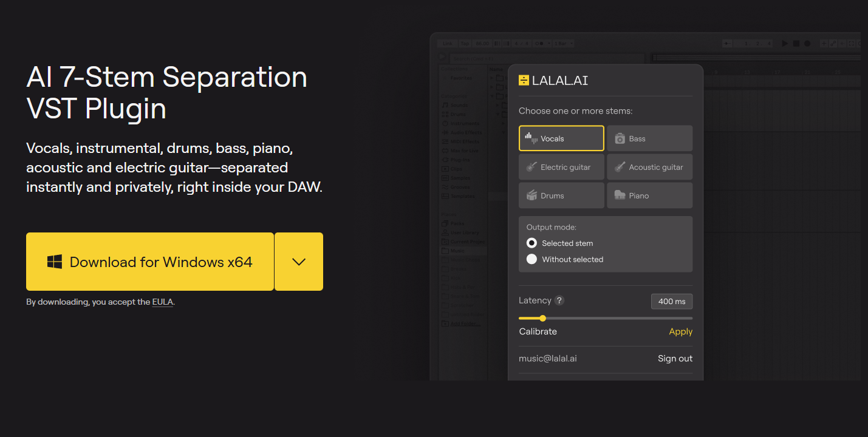
Task: Toggle the Electric guitar stem
Action: [x=561, y=167]
